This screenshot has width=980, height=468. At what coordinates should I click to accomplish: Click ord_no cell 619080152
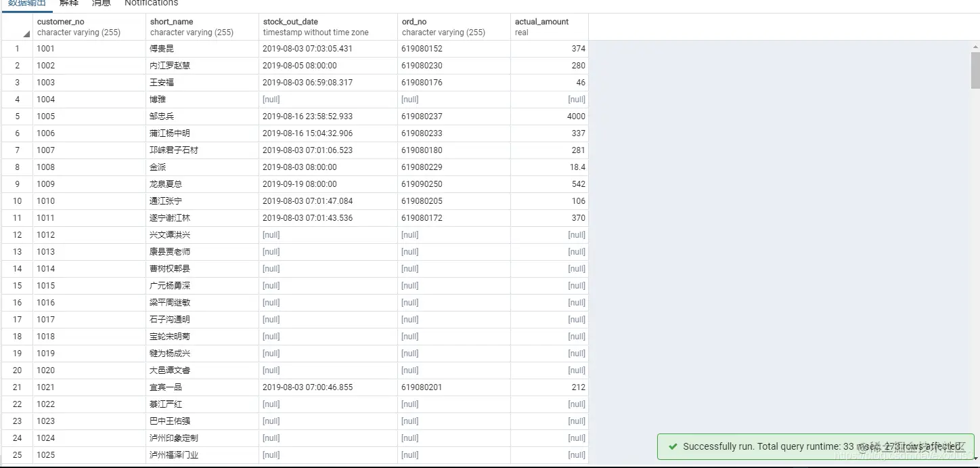tap(454, 49)
